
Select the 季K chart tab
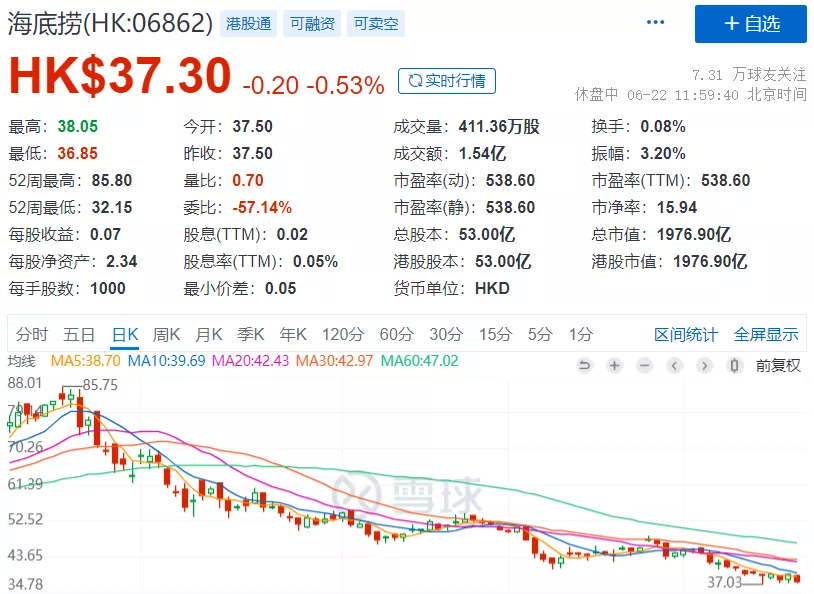(251, 334)
